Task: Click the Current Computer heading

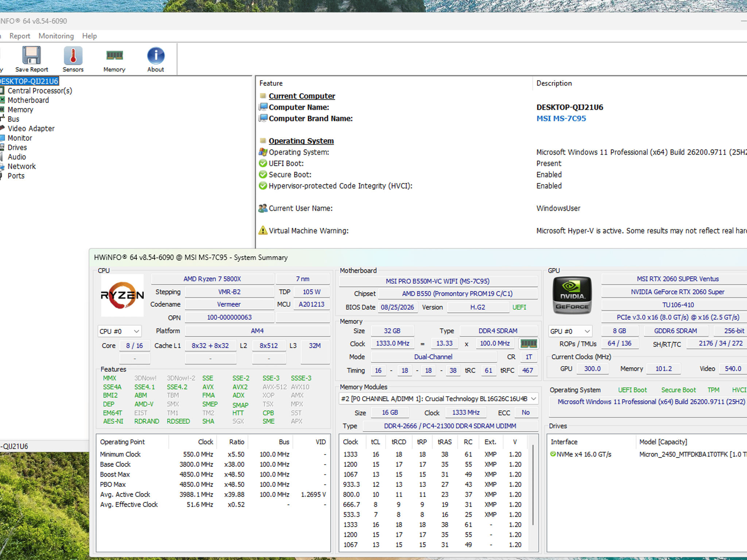Action: click(302, 96)
